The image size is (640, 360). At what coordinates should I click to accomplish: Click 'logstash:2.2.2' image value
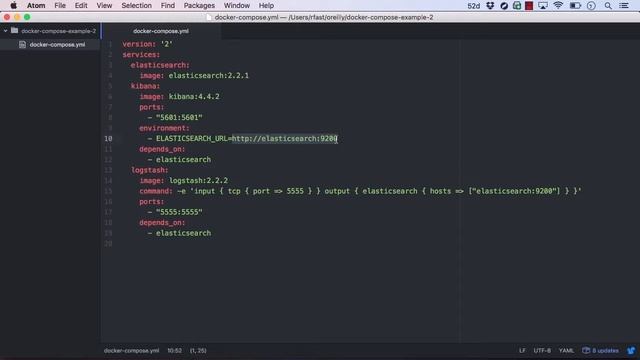tap(198, 180)
